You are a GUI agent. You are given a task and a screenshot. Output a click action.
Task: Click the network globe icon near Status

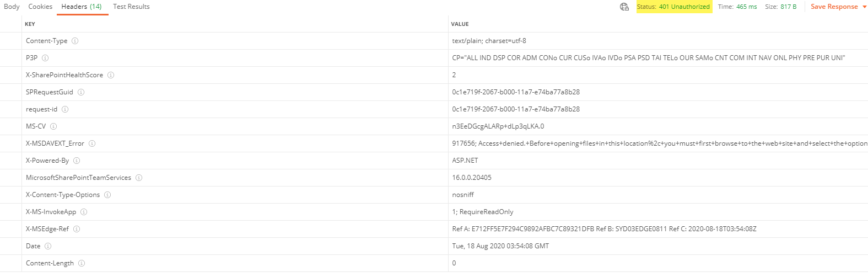[x=624, y=7]
